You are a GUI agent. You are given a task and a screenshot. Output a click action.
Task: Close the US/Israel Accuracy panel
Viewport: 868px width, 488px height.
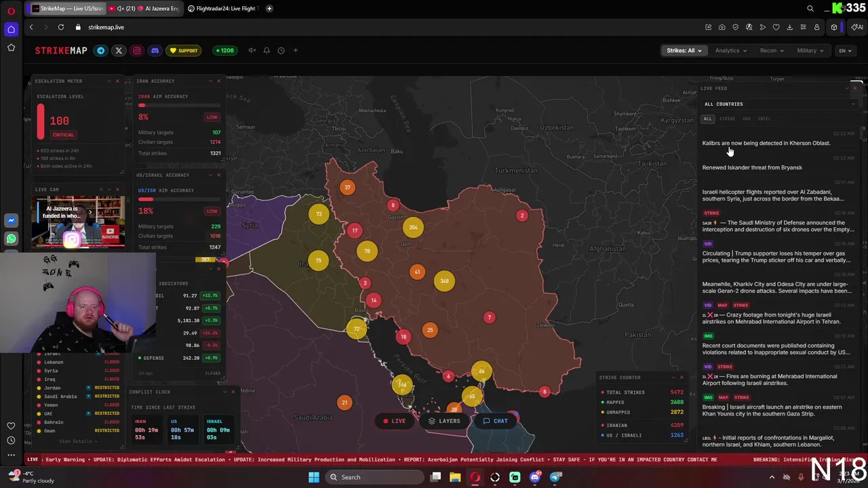(218, 175)
